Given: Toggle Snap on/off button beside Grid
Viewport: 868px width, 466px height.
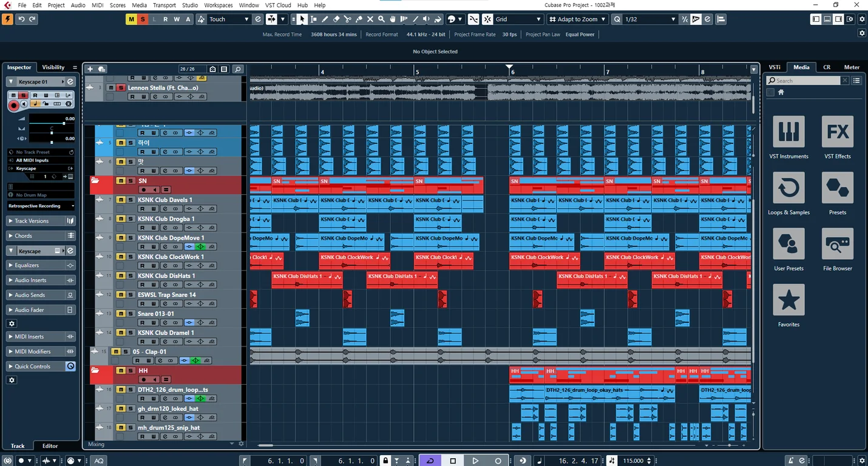Looking at the screenshot, I should pos(487,19).
